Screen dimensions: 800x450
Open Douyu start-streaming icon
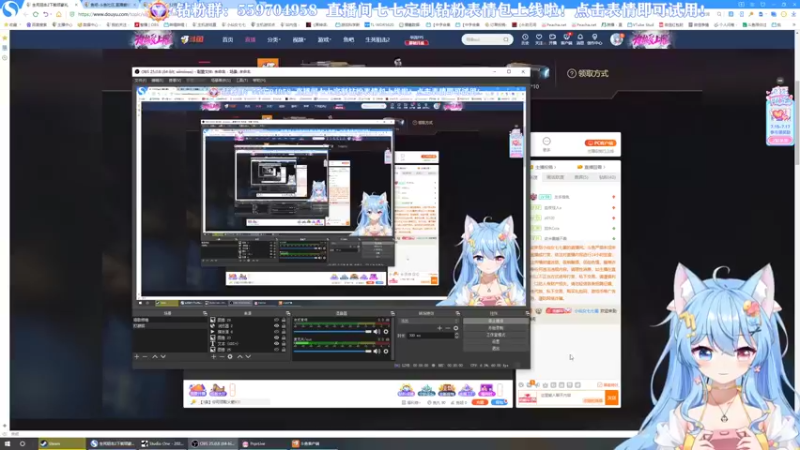pyautogui.click(x=552, y=39)
